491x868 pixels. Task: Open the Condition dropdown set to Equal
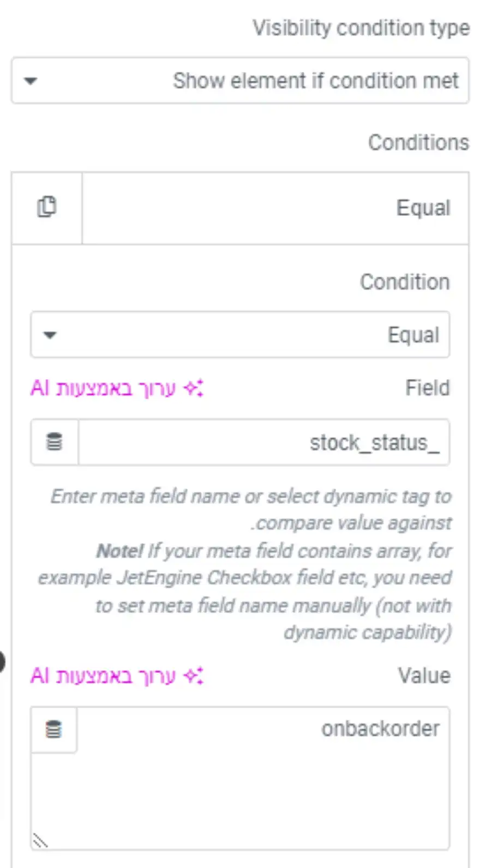(240, 335)
